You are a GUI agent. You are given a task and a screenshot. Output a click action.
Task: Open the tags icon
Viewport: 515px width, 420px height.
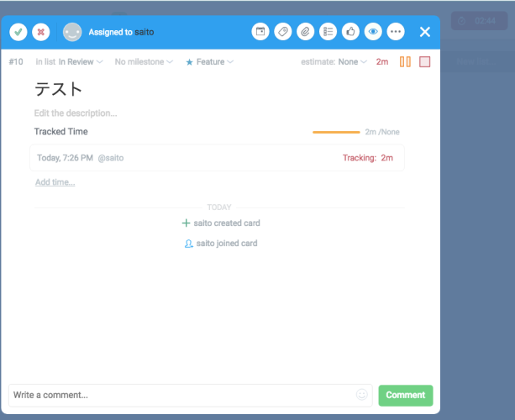(x=283, y=32)
